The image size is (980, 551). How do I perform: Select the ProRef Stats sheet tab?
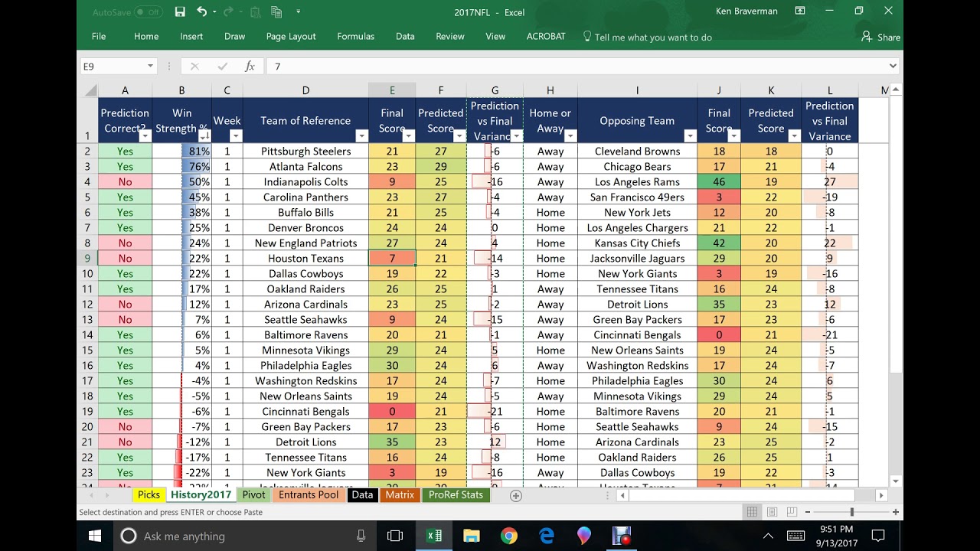[x=456, y=495]
